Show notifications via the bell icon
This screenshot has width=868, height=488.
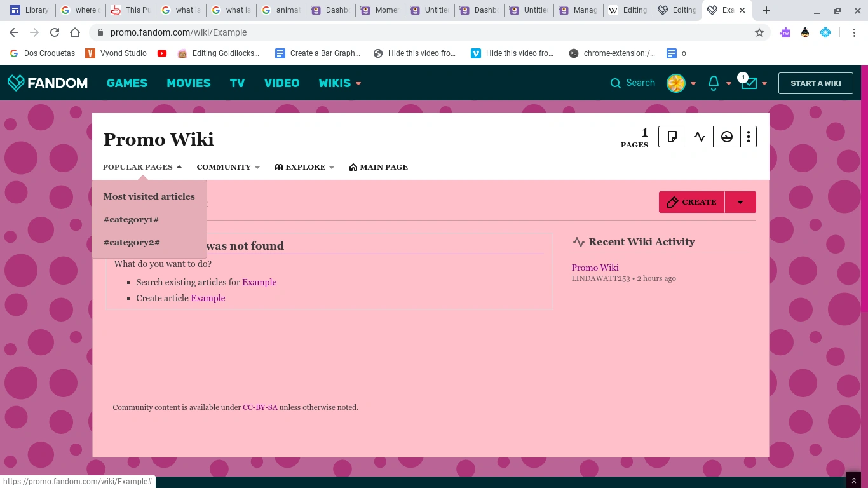(714, 83)
